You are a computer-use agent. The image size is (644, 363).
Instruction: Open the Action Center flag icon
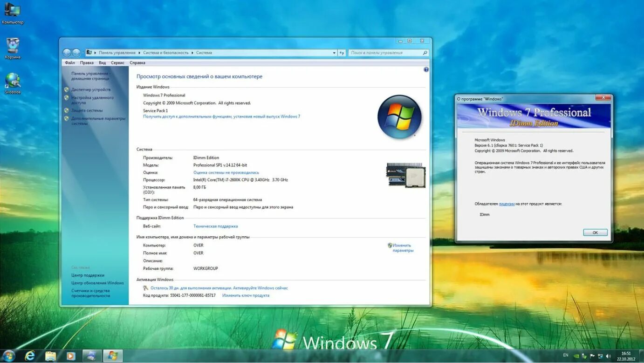pyautogui.click(x=592, y=356)
